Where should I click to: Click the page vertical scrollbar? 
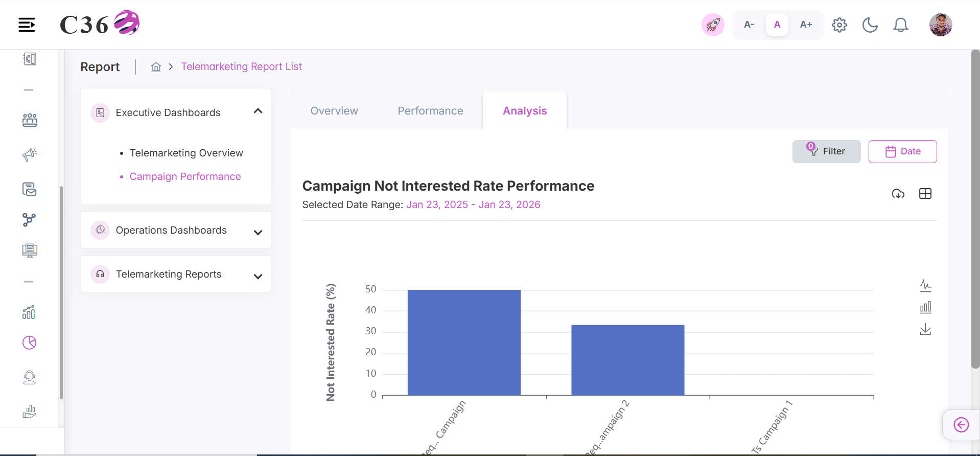pyautogui.click(x=975, y=209)
